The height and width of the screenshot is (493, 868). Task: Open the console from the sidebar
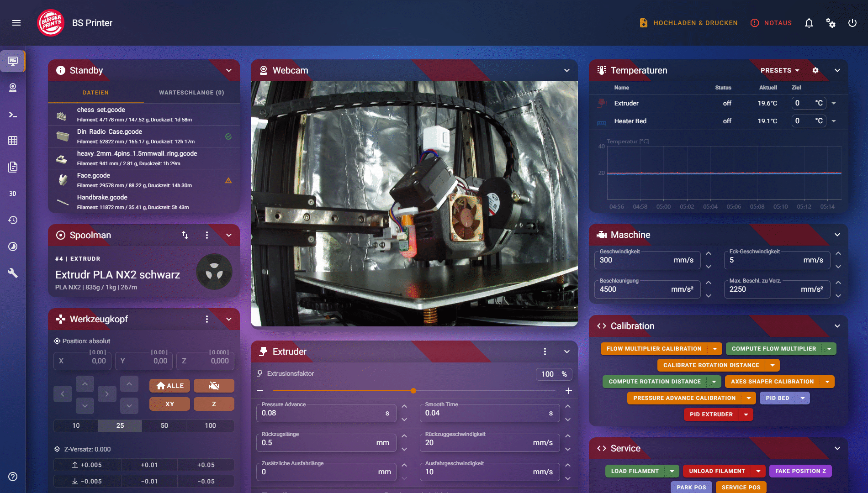pyautogui.click(x=12, y=115)
